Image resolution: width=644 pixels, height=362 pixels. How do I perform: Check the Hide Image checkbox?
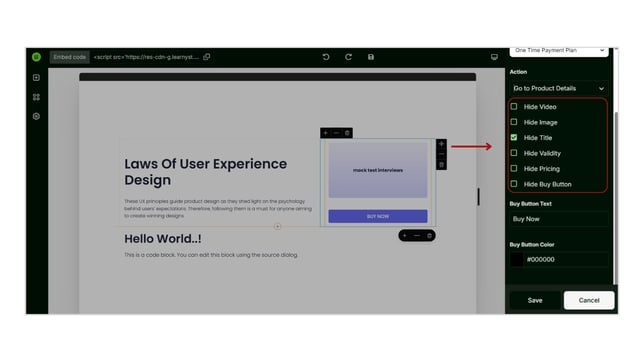514,122
